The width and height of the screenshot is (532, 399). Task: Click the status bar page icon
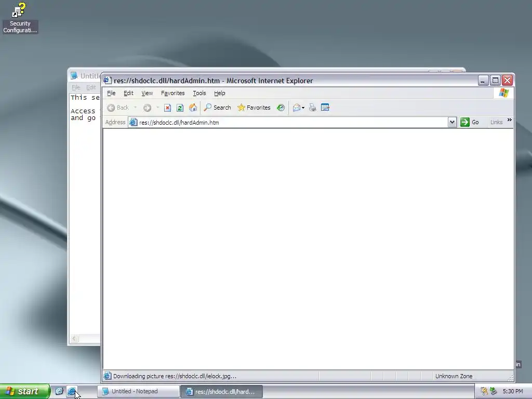click(x=107, y=376)
